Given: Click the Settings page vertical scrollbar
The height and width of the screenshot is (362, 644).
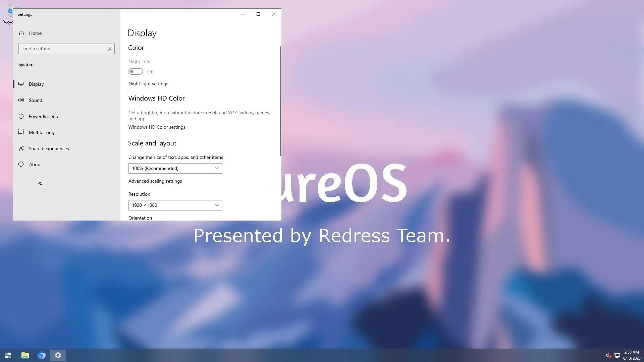Looking at the screenshot, I should coord(280,101).
